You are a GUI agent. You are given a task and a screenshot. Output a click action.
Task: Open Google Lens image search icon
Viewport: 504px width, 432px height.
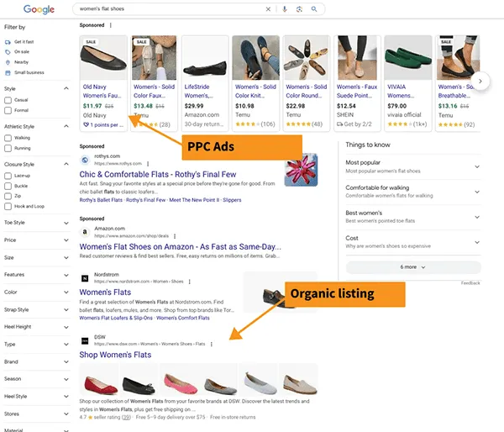point(299,9)
